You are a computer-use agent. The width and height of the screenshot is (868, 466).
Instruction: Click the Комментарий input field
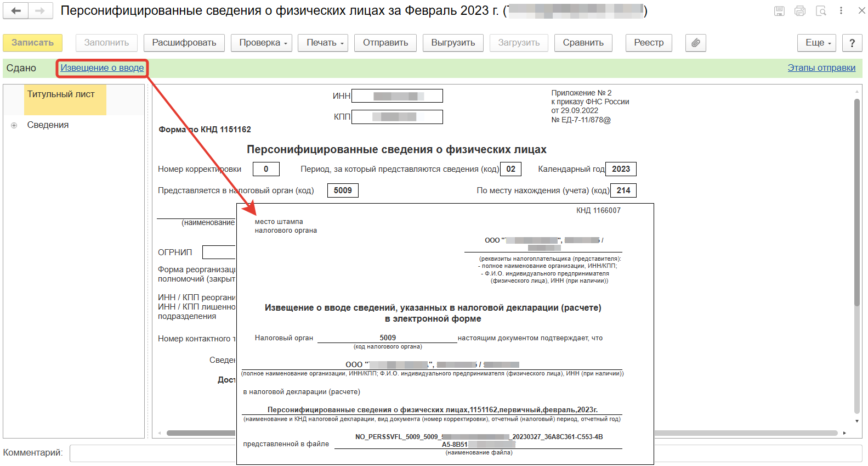click(x=466, y=453)
